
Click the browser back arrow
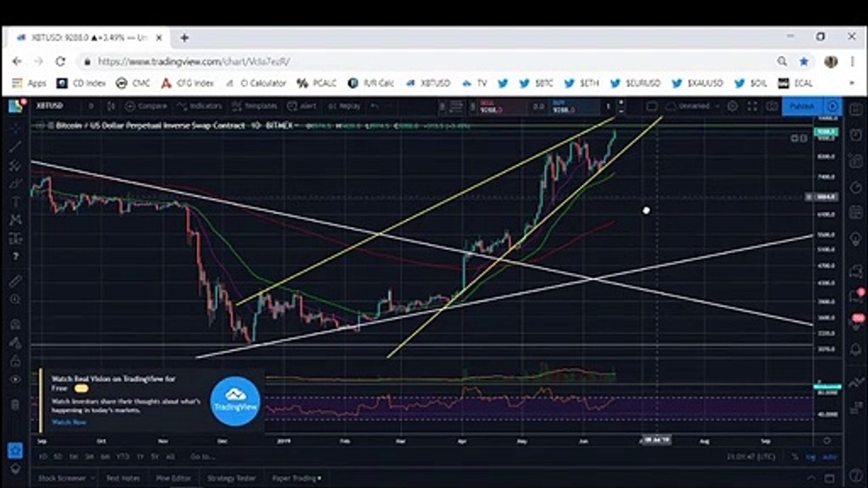18,61
